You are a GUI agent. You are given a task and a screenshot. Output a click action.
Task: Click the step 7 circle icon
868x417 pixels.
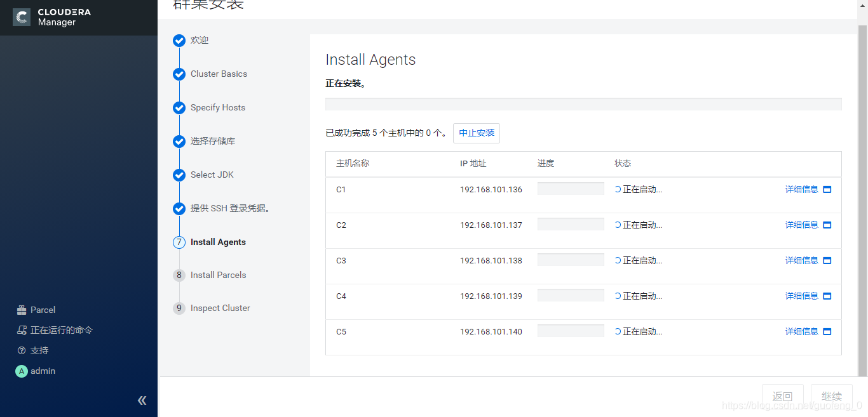[x=179, y=242]
